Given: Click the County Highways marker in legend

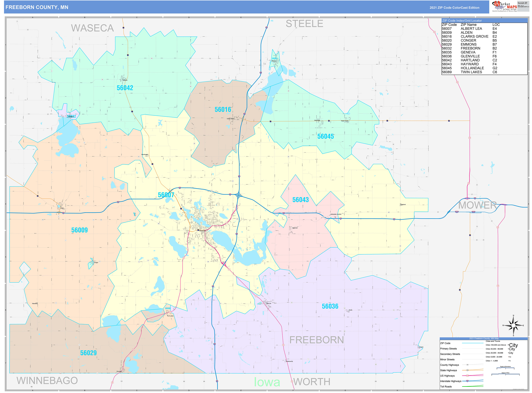Looking at the screenshot, I should [x=468, y=365].
